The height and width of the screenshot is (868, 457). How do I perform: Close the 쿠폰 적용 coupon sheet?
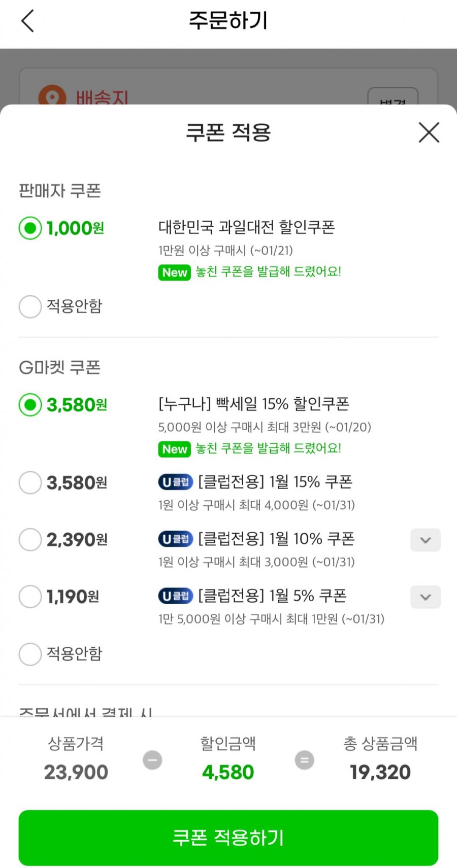[x=429, y=133]
